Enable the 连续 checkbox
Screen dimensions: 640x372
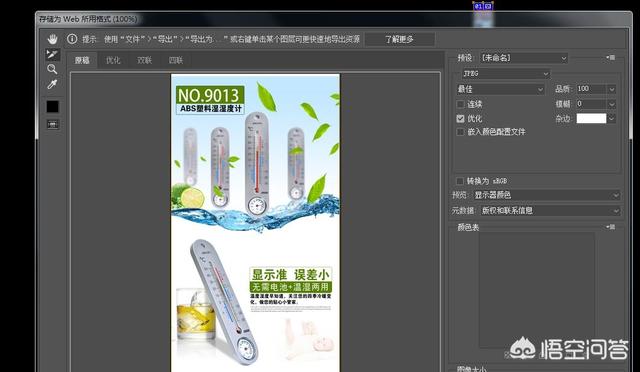pos(460,104)
